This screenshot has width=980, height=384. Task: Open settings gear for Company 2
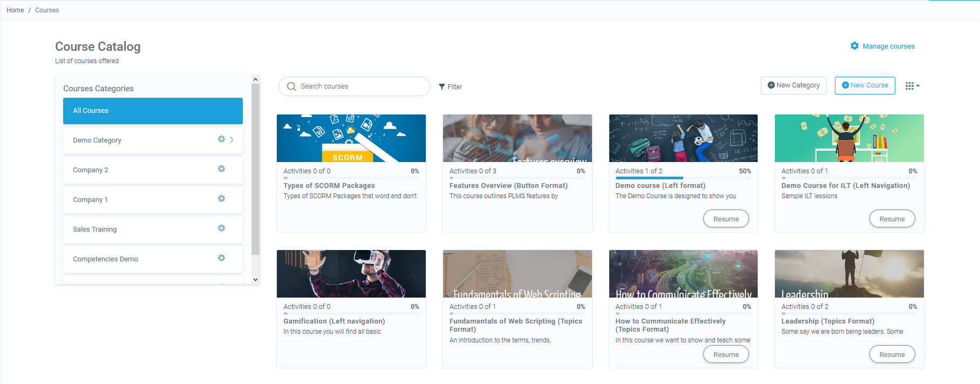221,169
